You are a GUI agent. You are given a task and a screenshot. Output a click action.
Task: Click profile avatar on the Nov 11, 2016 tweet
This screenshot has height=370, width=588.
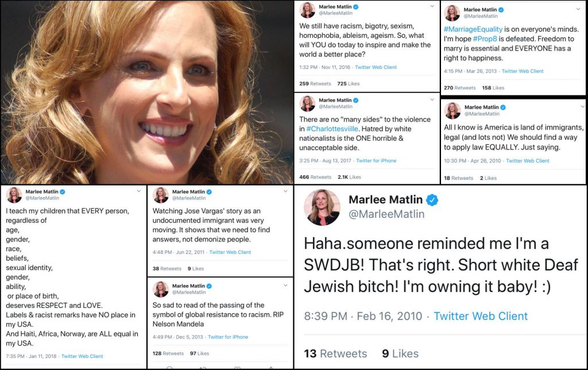(307, 10)
